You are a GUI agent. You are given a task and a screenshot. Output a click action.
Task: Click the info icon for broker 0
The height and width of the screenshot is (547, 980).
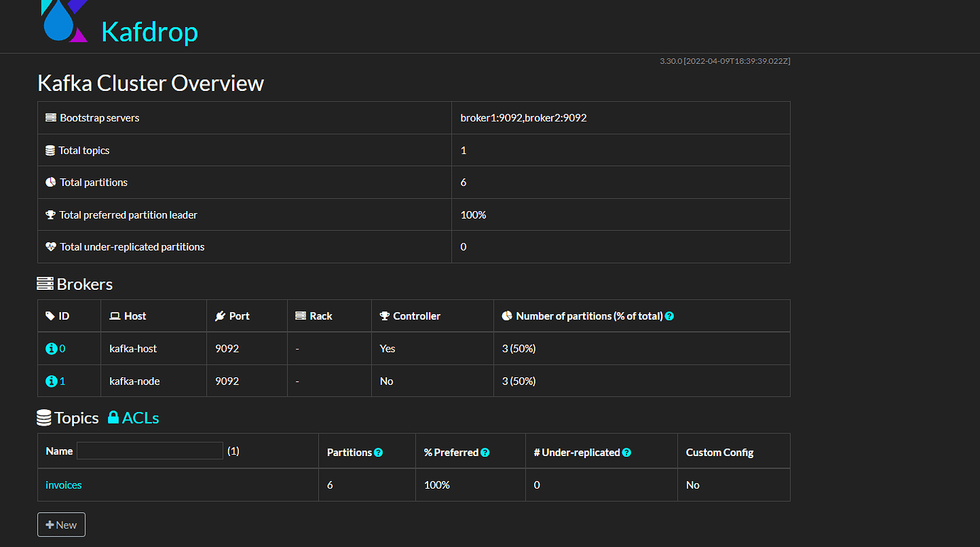click(51, 349)
